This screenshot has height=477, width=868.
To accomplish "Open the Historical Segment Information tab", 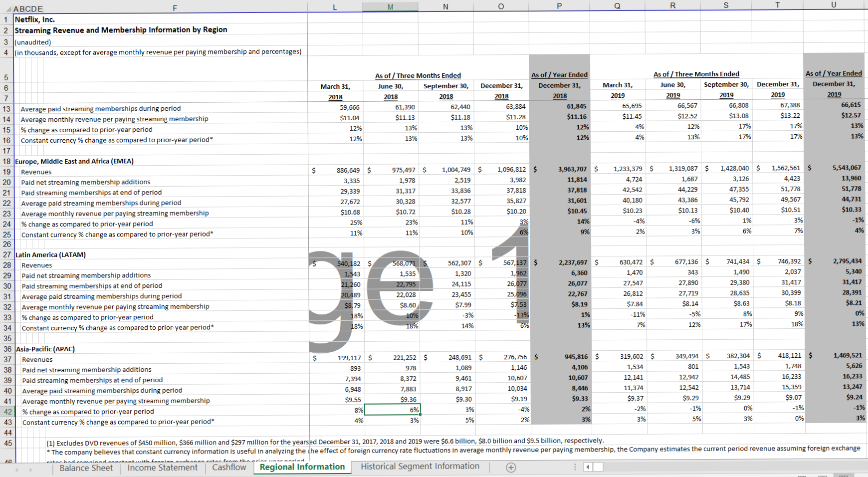I will coord(420,466).
